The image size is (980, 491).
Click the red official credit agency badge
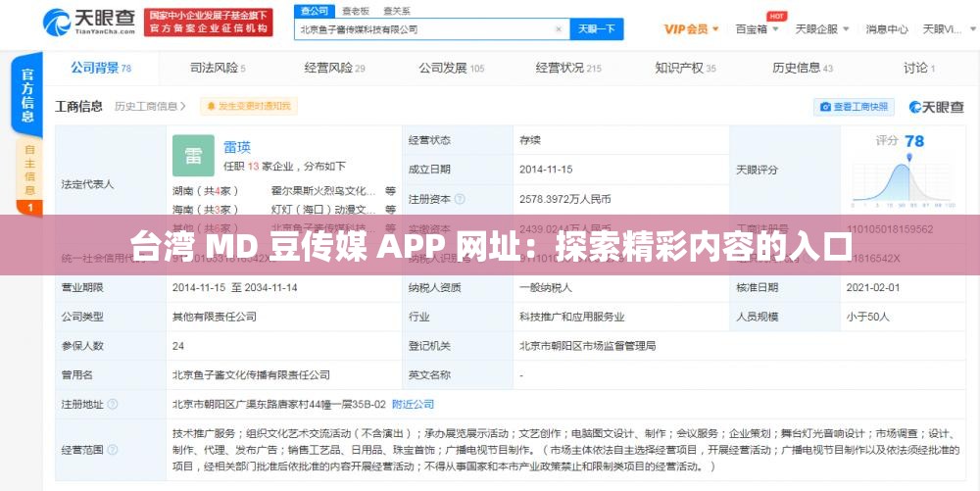(x=208, y=22)
